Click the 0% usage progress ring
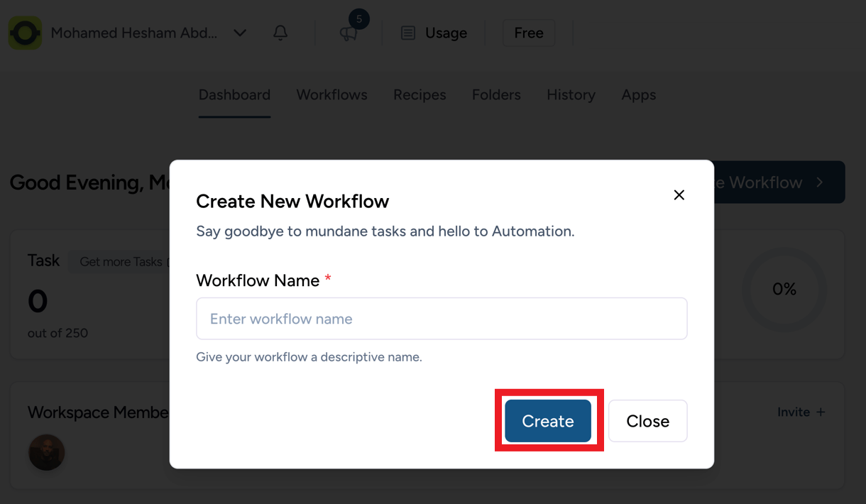 784,290
